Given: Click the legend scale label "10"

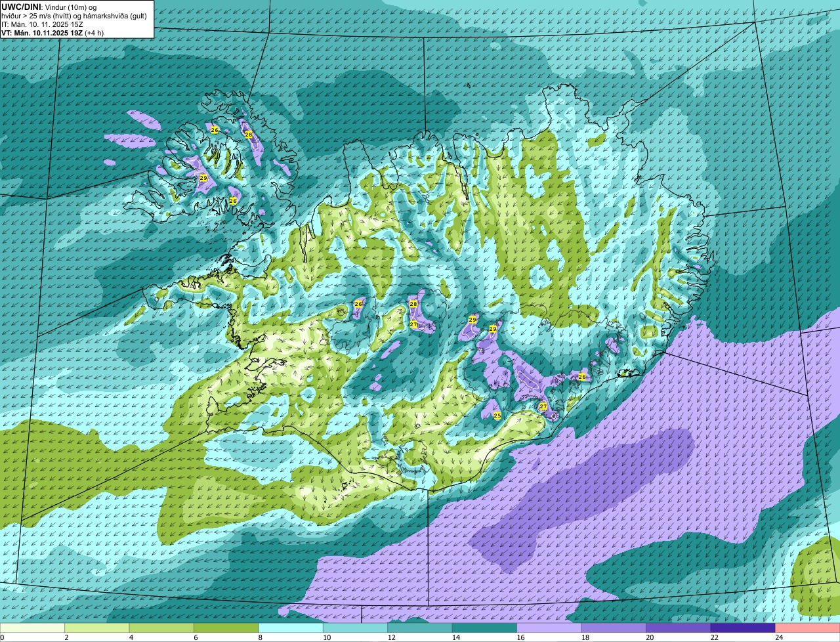Looking at the screenshot, I should 327,637.
